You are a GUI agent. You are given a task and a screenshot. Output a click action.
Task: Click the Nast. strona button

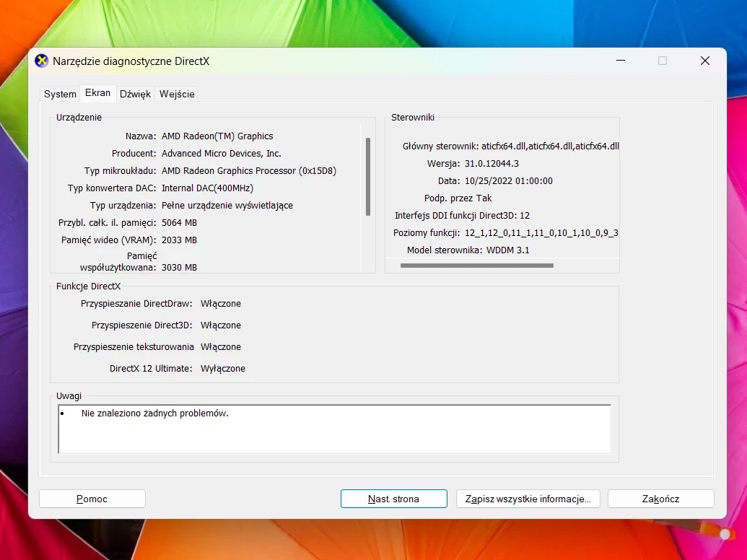point(393,498)
